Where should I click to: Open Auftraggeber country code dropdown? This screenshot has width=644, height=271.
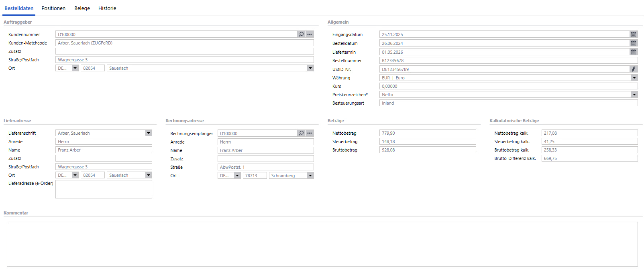point(75,68)
